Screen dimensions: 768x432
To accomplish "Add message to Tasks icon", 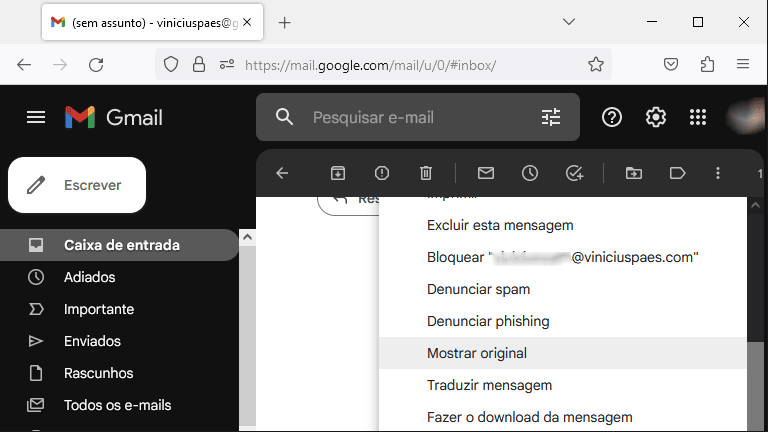I will pos(574,173).
